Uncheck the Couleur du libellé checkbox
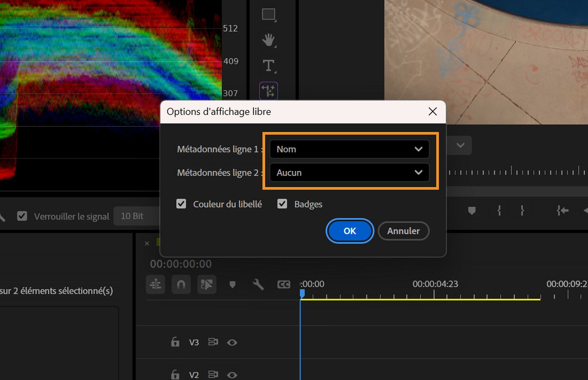Screen dimensions: 588x380 181,204
